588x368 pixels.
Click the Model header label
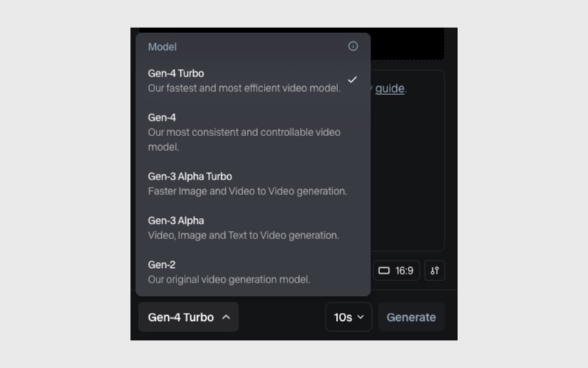click(x=162, y=46)
